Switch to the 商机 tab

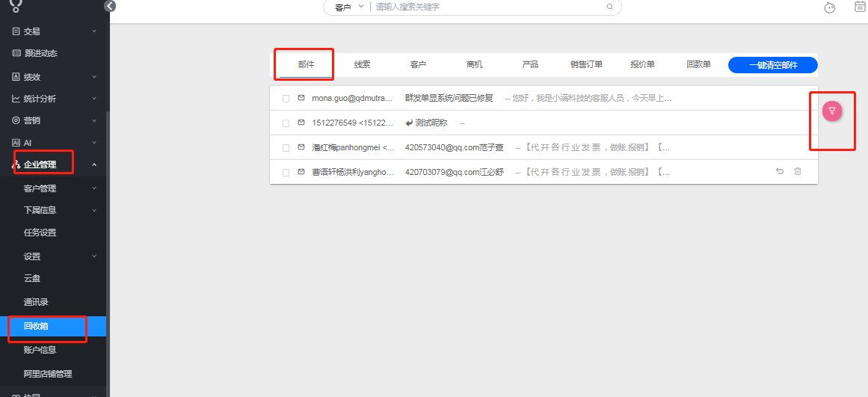click(x=475, y=64)
